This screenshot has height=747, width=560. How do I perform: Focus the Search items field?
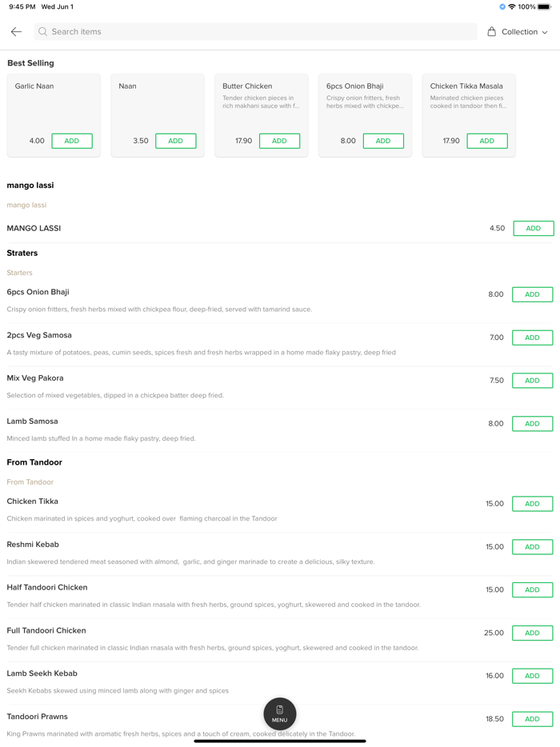pyautogui.click(x=256, y=32)
